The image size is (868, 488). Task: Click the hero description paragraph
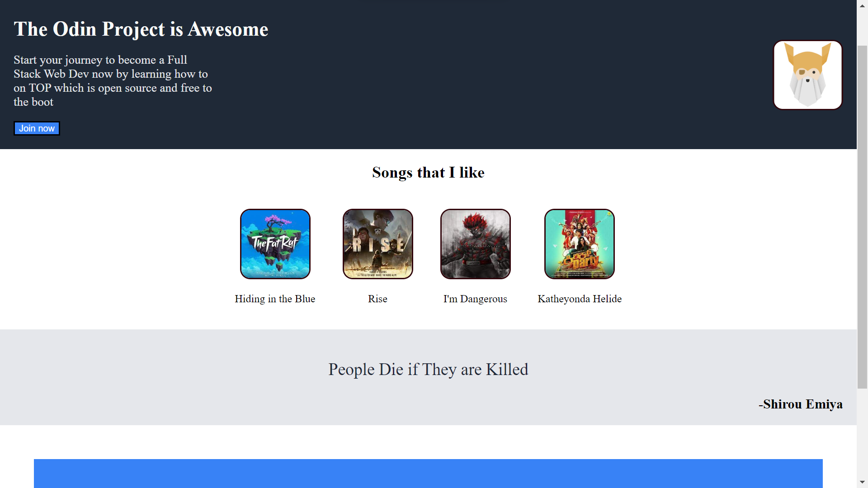113,81
